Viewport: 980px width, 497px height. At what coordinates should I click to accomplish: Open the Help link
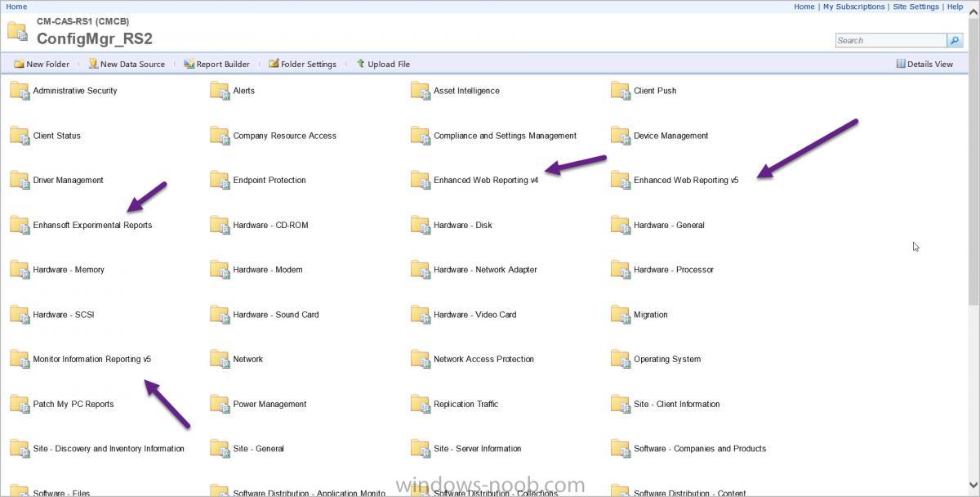click(x=955, y=7)
